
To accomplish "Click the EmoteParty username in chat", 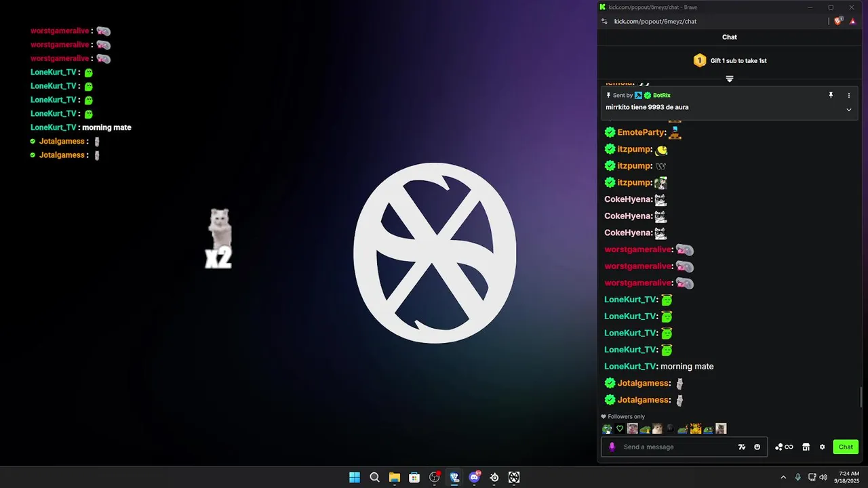I will pyautogui.click(x=642, y=132).
